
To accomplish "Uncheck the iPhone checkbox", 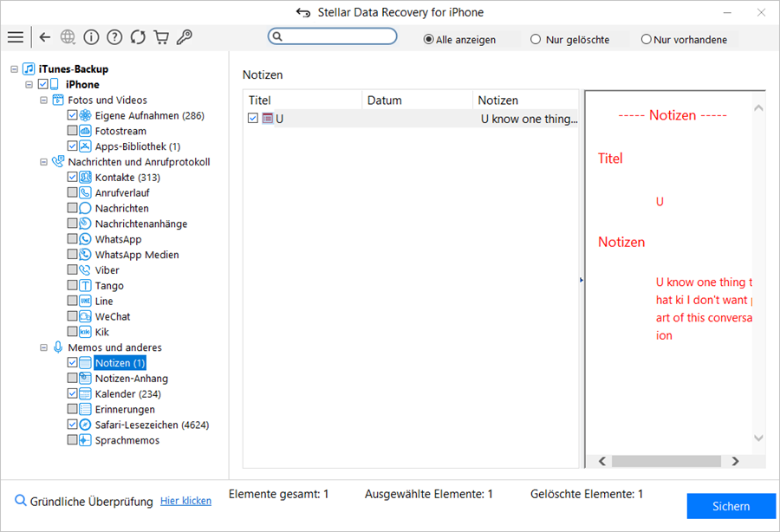I will (43, 84).
